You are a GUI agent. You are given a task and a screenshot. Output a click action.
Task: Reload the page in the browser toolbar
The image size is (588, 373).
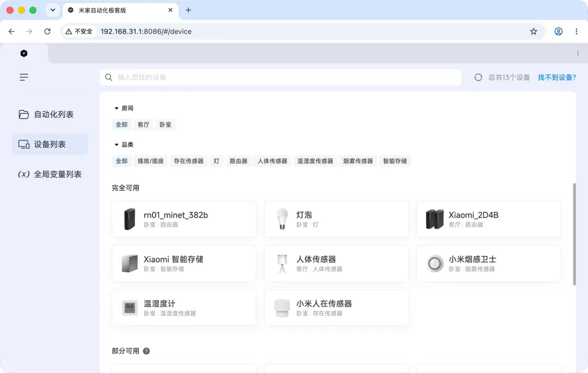[47, 32]
